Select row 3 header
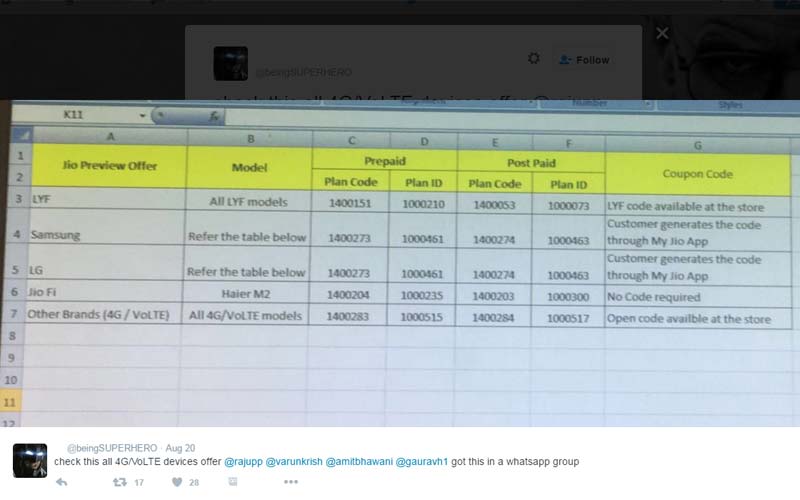 19,198
